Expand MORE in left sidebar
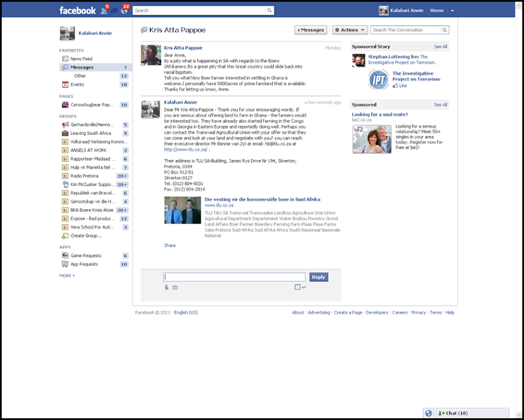This screenshot has height=420, width=524. click(67, 276)
